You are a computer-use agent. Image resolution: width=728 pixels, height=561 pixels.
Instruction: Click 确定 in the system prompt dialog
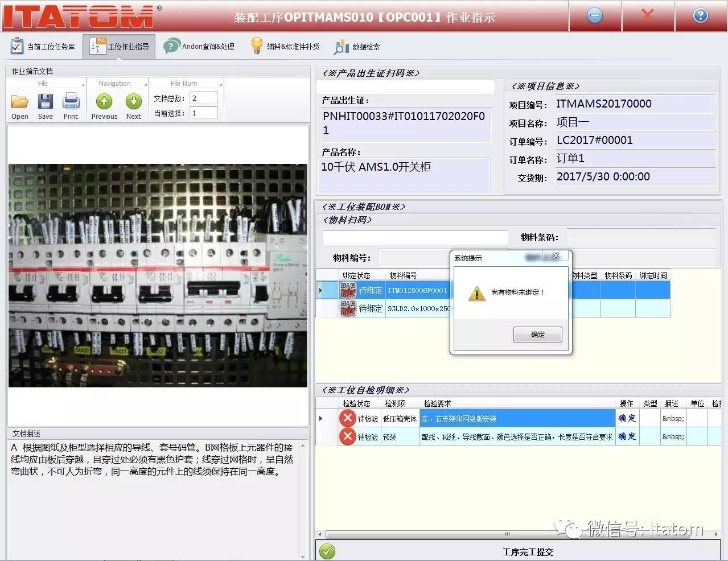point(537,335)
